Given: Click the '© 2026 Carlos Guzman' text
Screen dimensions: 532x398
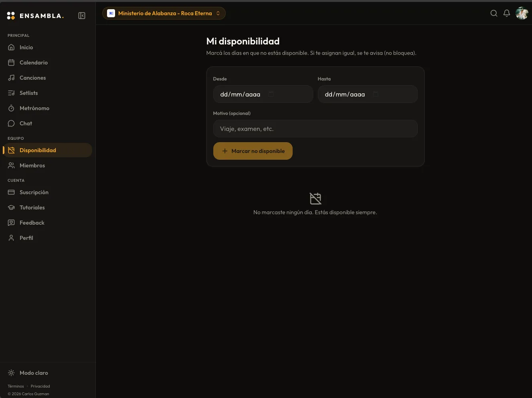Looking at the screenshot, I should [x=28, y=394].
